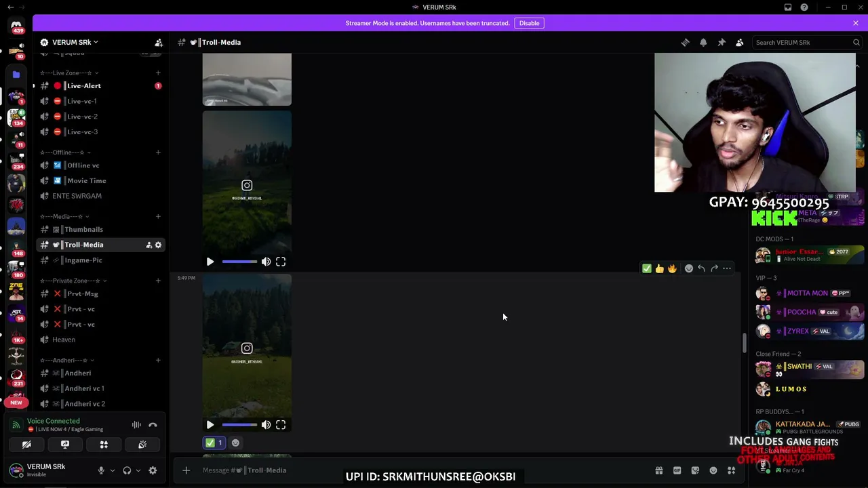This screenshot has width=868, height=488.
Task: Open more message options
Action: tap(727, 268)
